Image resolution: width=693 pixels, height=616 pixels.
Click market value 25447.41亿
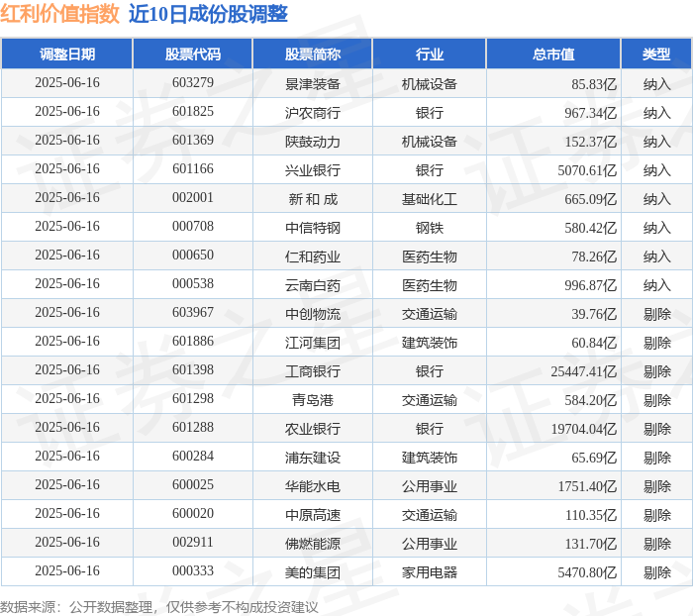click(x=583, y=371)
